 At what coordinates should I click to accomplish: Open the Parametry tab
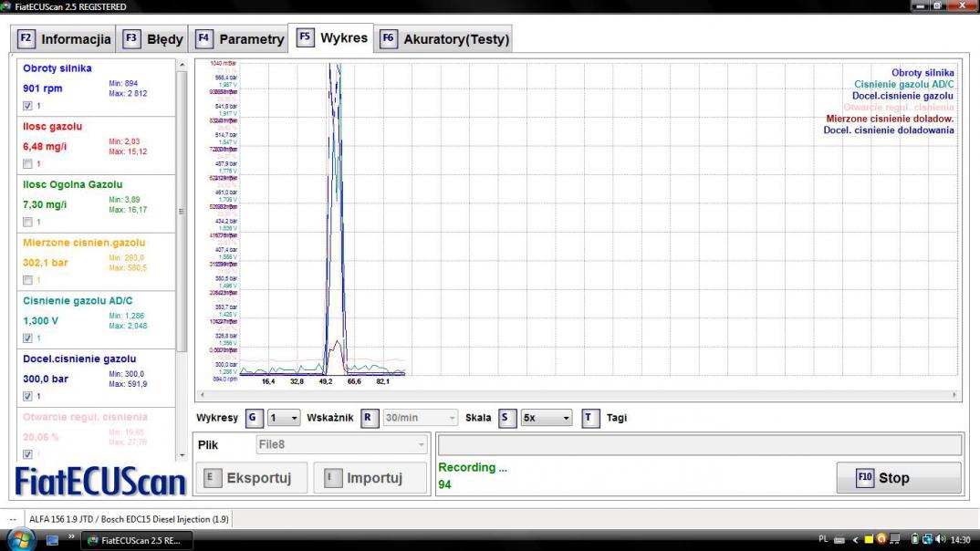237,38
